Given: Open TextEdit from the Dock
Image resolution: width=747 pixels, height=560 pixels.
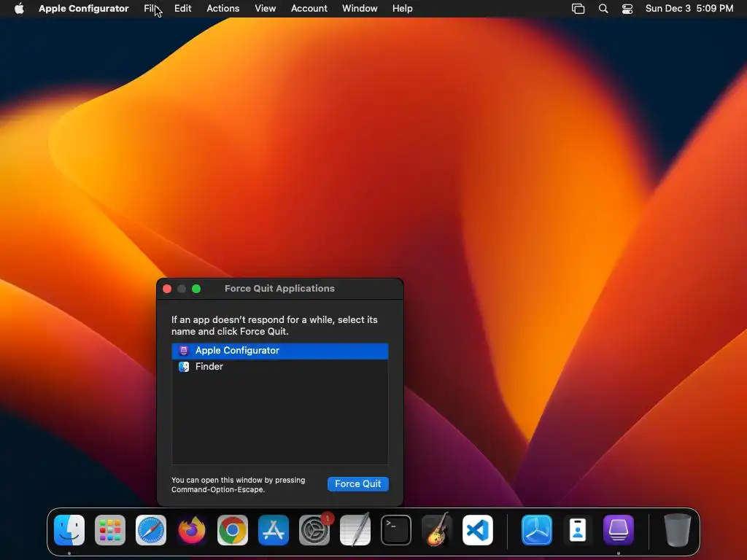Looking at the screenshot, I should point(355,530).
